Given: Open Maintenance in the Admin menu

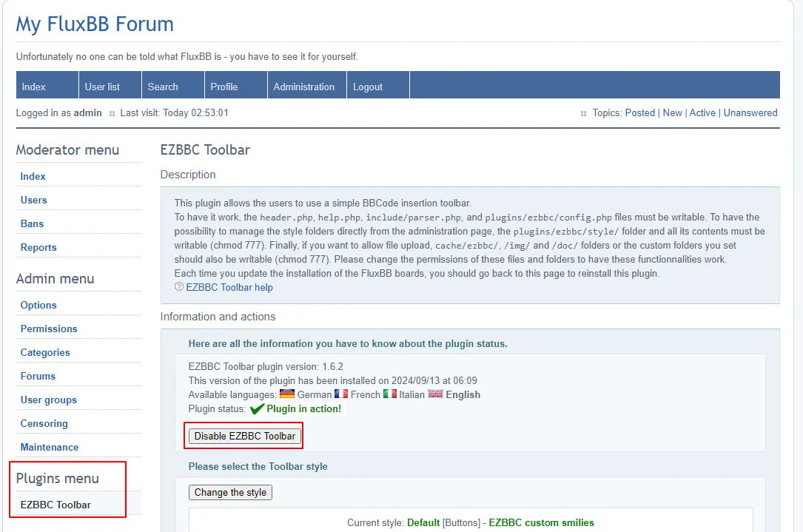Looking at the screenshot, I should coord(49,447).
